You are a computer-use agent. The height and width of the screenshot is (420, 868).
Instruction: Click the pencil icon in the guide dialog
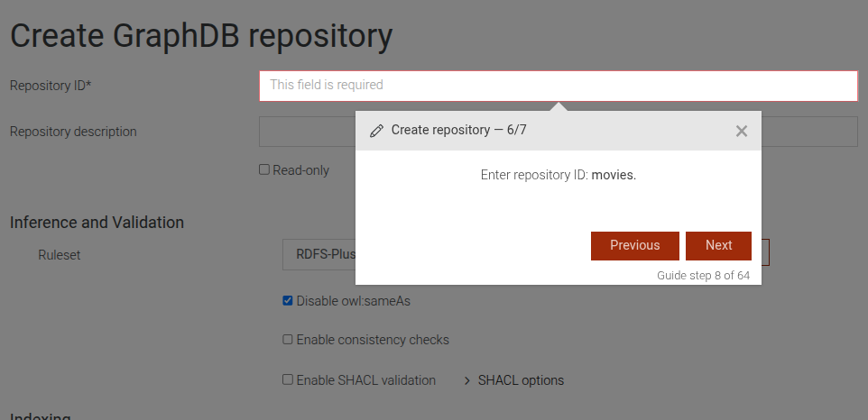pyautogui.click(x=377, y=131)
